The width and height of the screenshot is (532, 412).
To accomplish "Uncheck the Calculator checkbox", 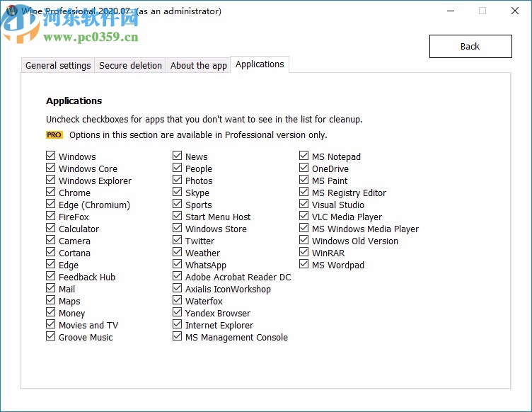I will click(x=50, y=228).
